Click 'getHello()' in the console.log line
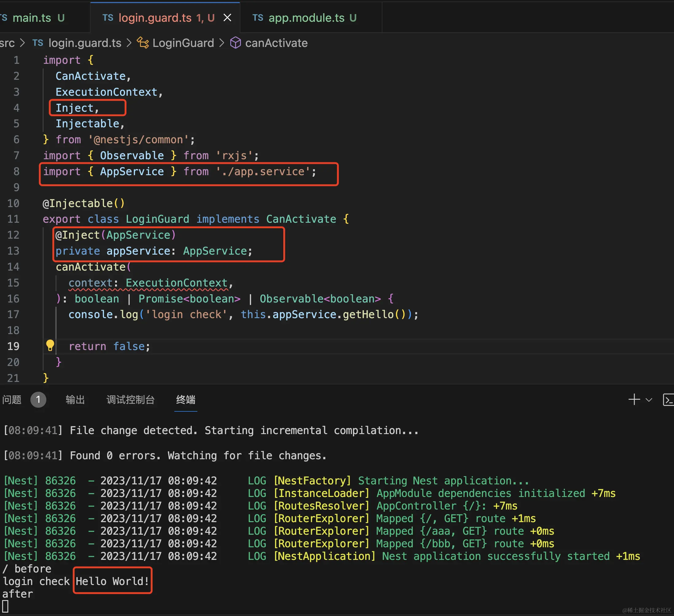 374,314
